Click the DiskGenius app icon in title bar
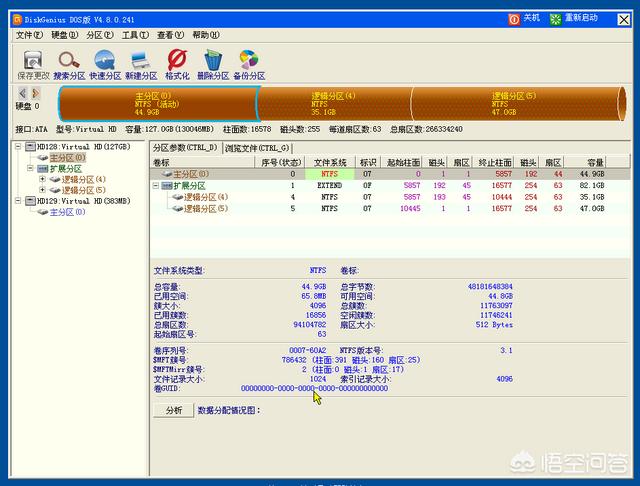This screenshot has height=486, width=640. (17, 19)
